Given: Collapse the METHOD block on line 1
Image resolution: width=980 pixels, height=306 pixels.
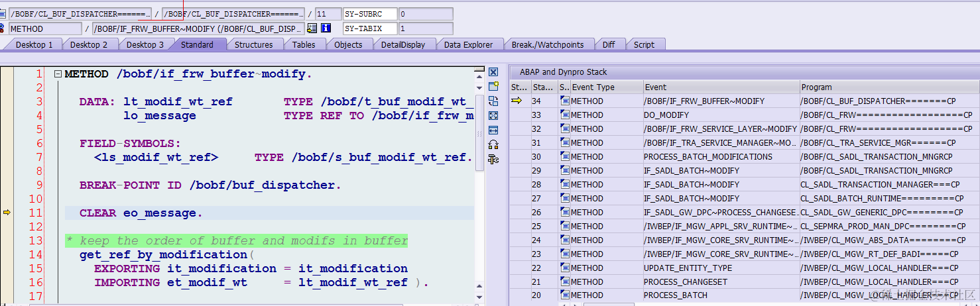Looking at the screenshot, I should 58,74.
